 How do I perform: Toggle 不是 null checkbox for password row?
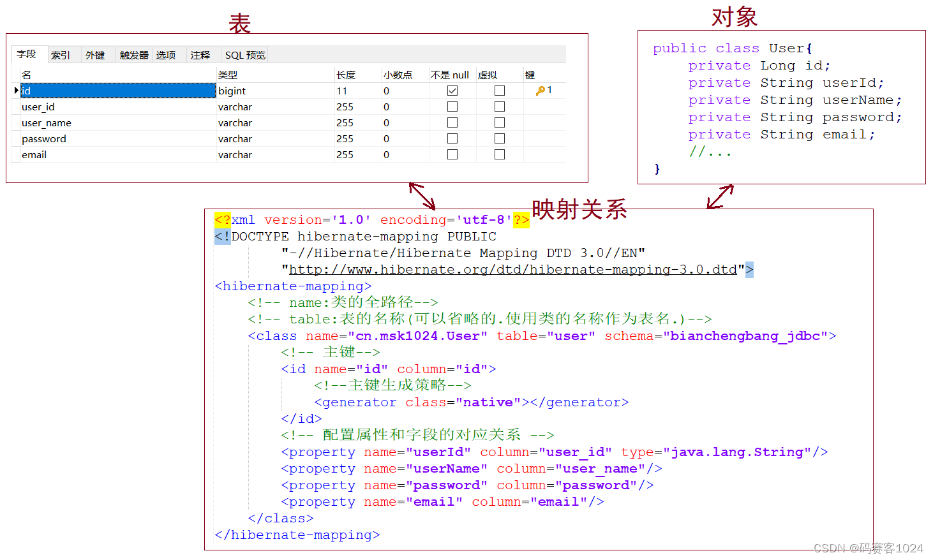(452, 138)
